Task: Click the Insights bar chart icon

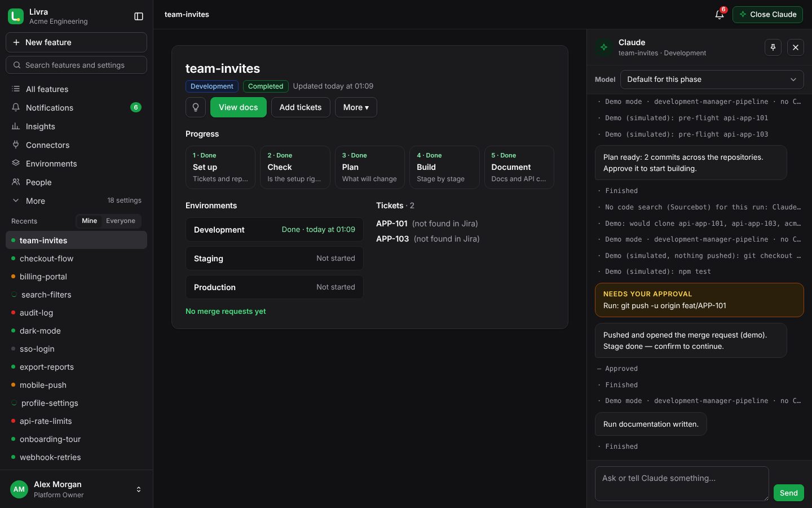Action: [16, 126]
